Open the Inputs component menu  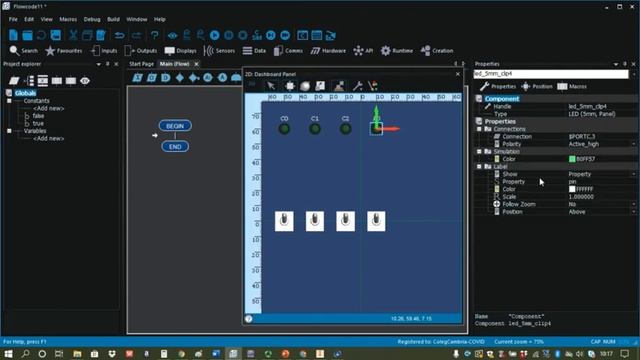pos(104,51)
